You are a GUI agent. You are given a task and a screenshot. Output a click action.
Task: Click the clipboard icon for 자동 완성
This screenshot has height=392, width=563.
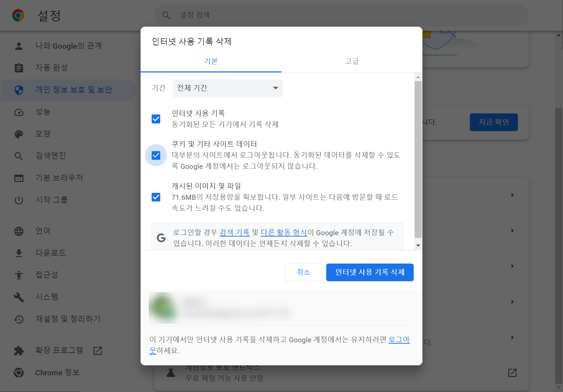pos(19,68)
